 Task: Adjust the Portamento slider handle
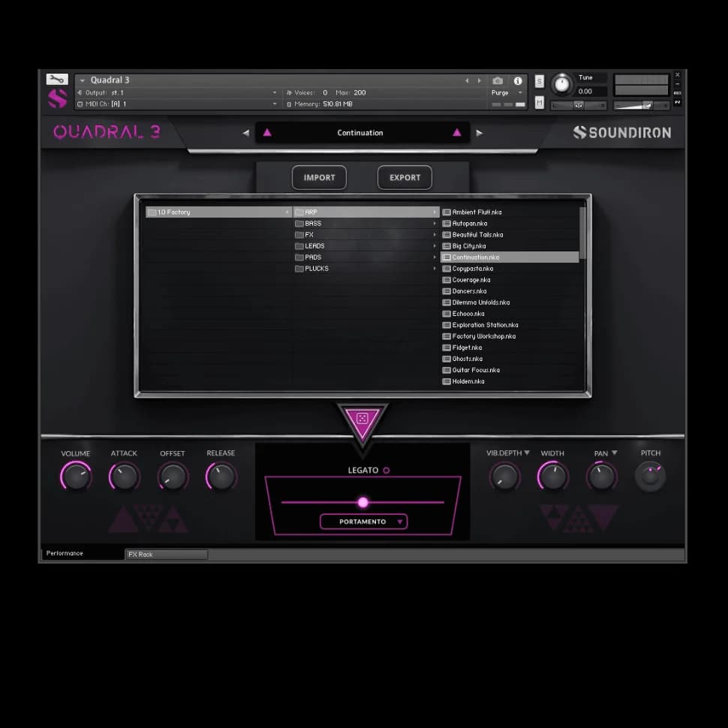pos(363,502)
